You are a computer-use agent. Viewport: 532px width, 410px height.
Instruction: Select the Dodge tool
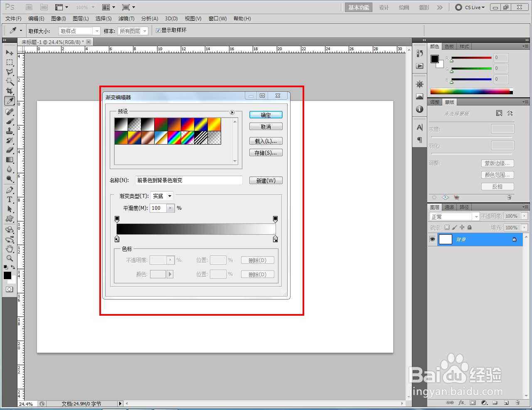[10, 179]
